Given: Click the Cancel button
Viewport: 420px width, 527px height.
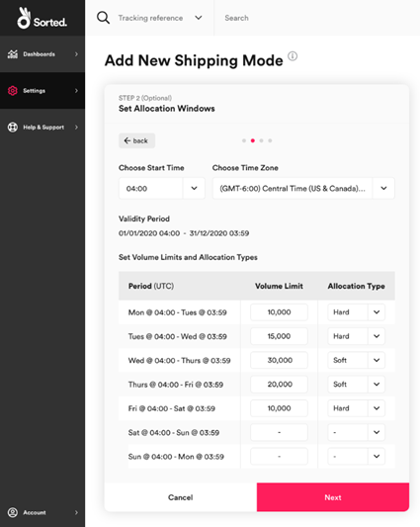Looking at the screenshot, I should (181, 497).
